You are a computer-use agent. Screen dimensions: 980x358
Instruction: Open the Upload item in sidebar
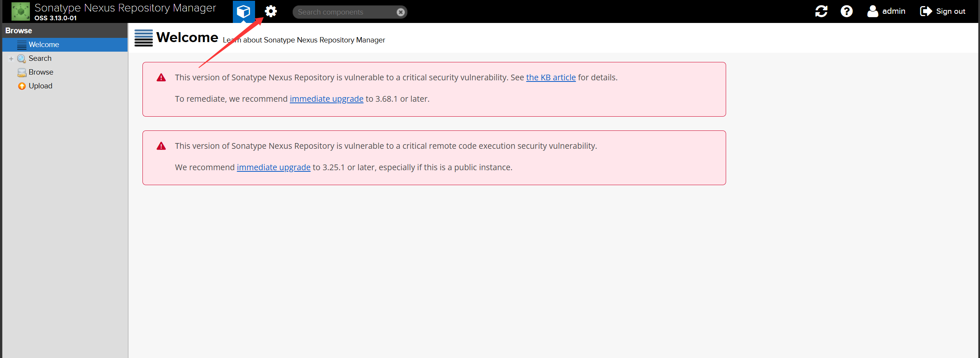coord(40,86)
